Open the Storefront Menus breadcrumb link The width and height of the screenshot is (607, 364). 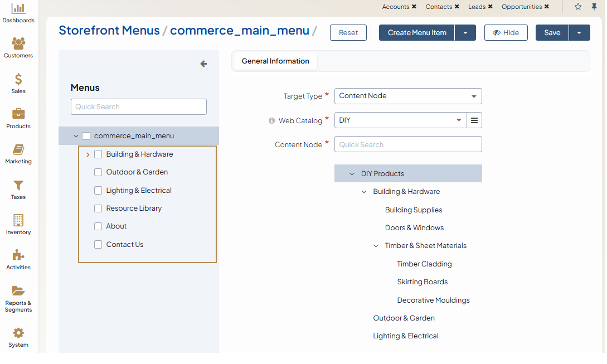pos(109,30)
